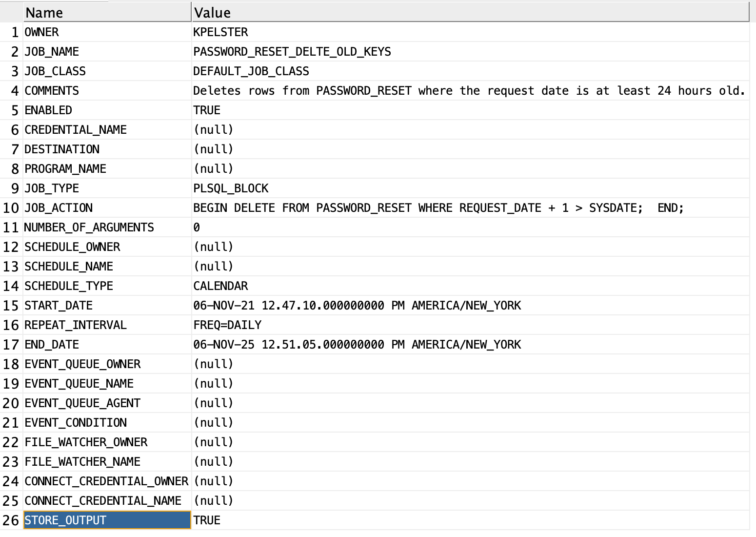Select the NUMBER_OF_ARGUMENTS value 0

[x=197, y=227]
